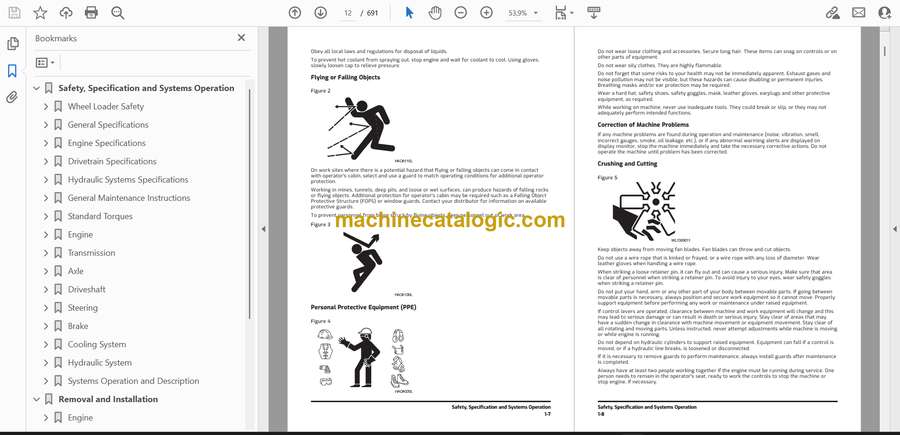Expand the General Specifications bookmark
Image resolution: width=900 pixels, height=435 pixels.
point(46,125)
